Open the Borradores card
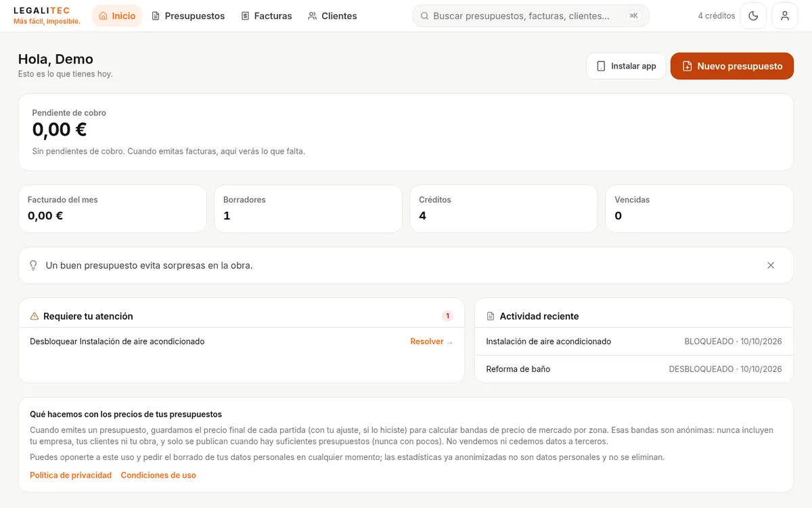Viewport: 812px width, 508px height. coord(308,209)
